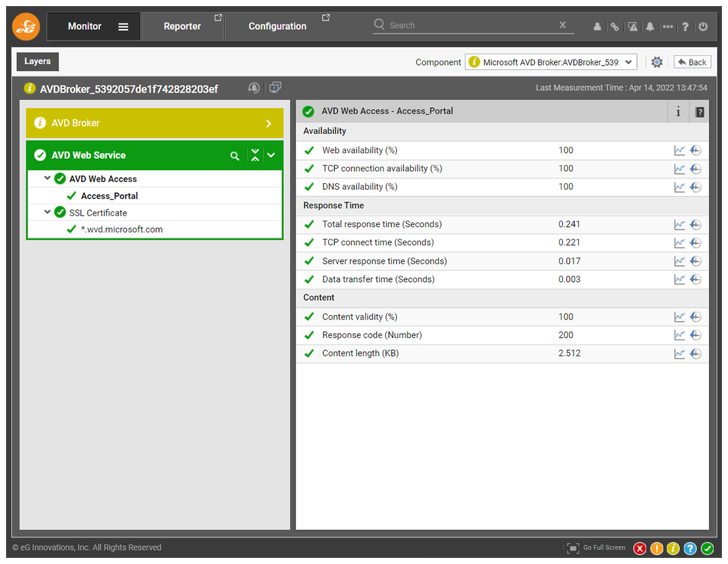Open the Monitor hamburger menu
This screenshot has height=564, width=728.
[123, 27]
